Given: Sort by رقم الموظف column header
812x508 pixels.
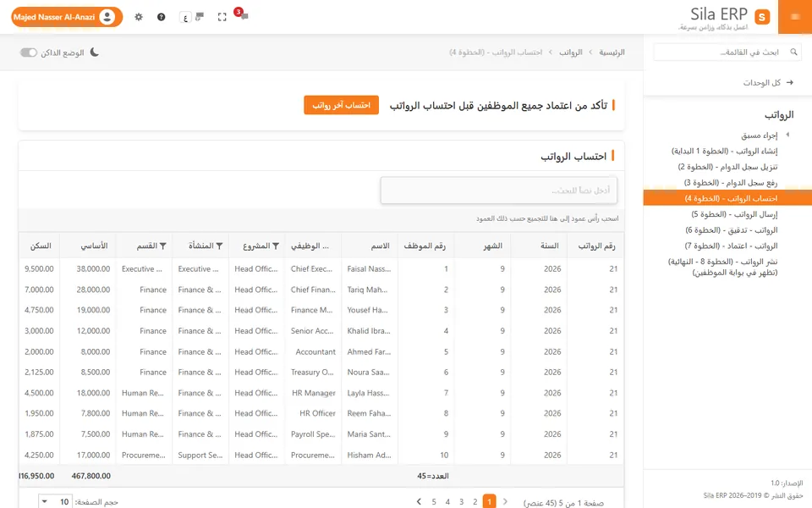Looking at the screenshot, I should coord(425,246).
